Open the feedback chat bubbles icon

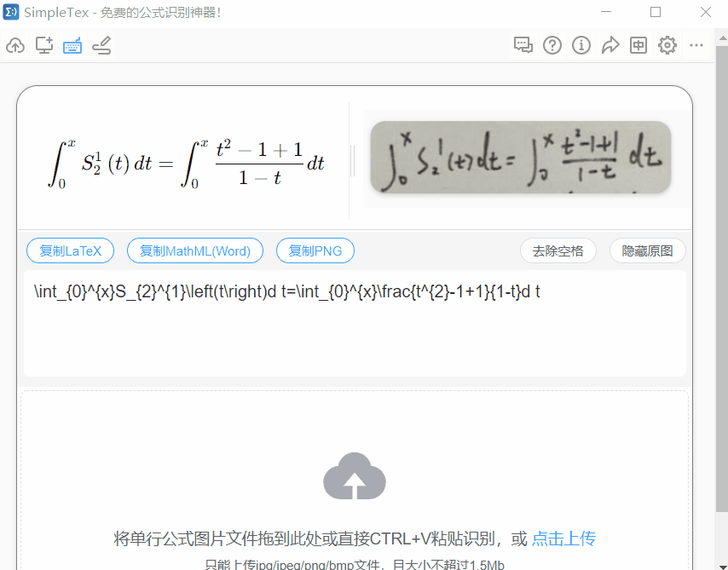point(523,45)
